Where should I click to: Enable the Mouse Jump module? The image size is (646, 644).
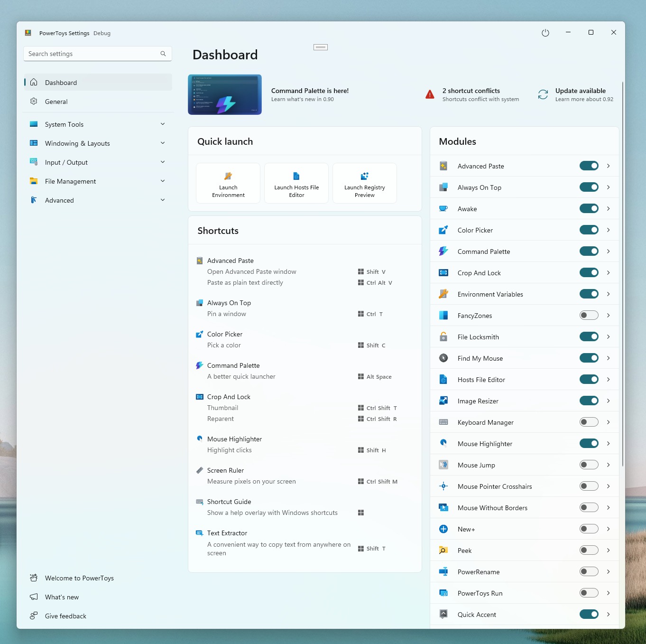tap(589, 465)
